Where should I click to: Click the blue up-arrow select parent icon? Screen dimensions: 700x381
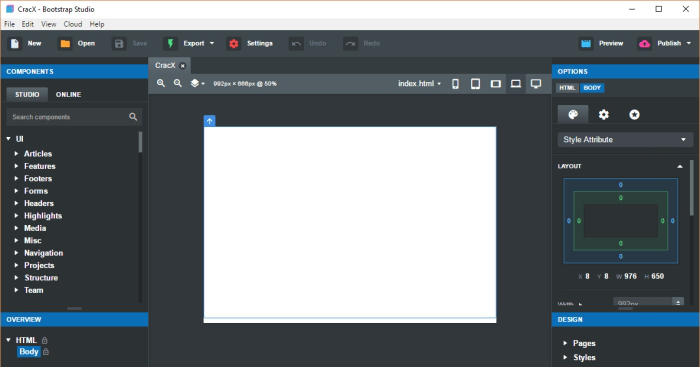pos(209,121)
